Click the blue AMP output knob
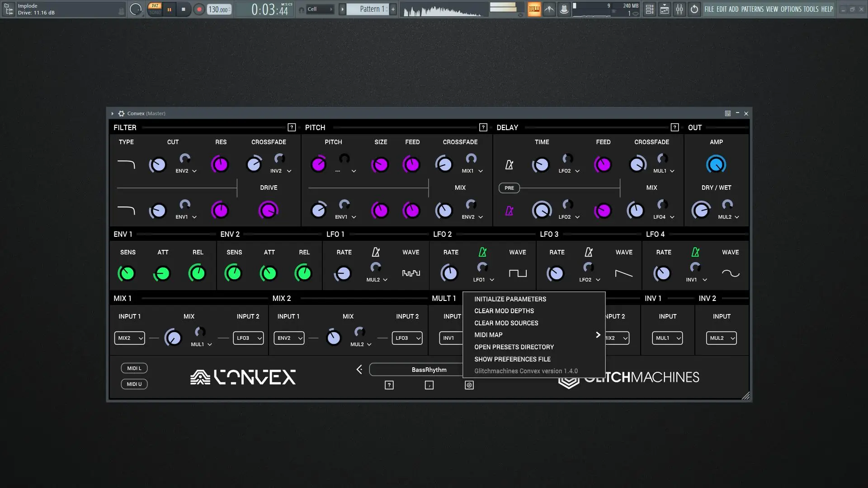The image size is (868, 488). pyautogui.click(x=716, y=164)
